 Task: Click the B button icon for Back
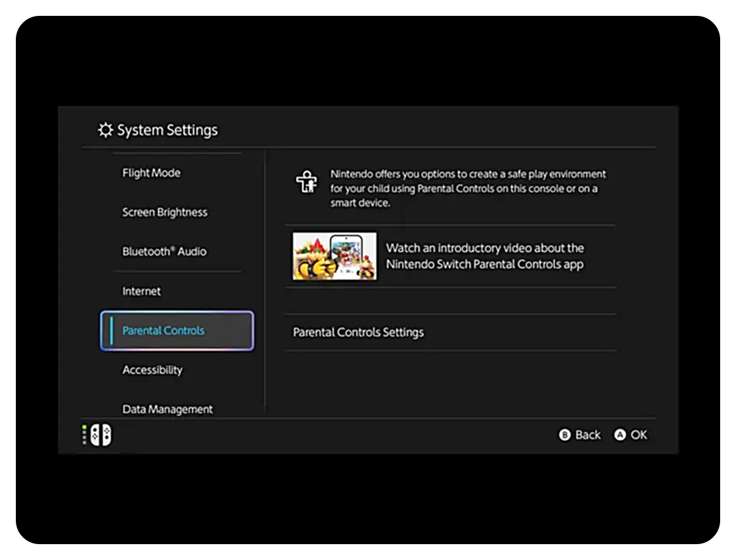click(565, 435)
